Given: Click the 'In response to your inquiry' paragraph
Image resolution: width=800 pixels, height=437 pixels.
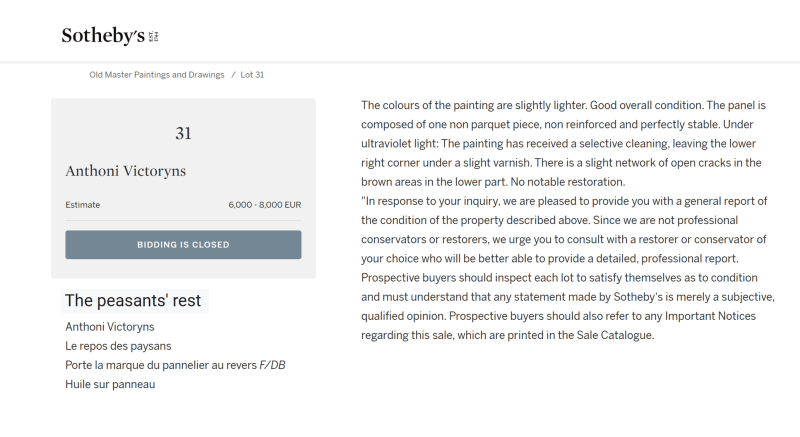Looking at the screenshot, I should coord(568,268).
